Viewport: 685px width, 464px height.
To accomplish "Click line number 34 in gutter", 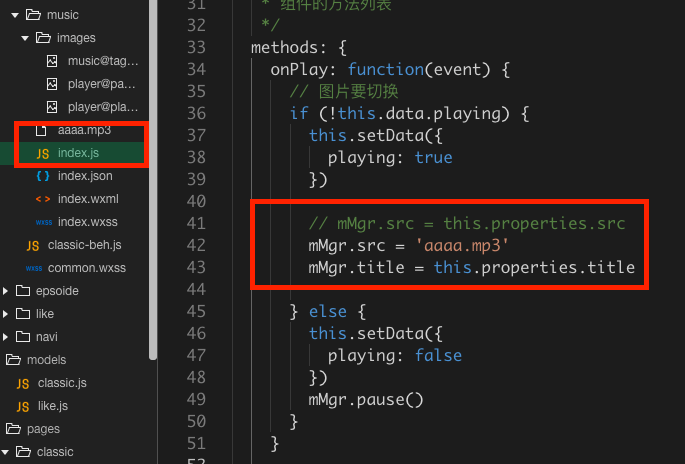I will (x=196, y=69).
